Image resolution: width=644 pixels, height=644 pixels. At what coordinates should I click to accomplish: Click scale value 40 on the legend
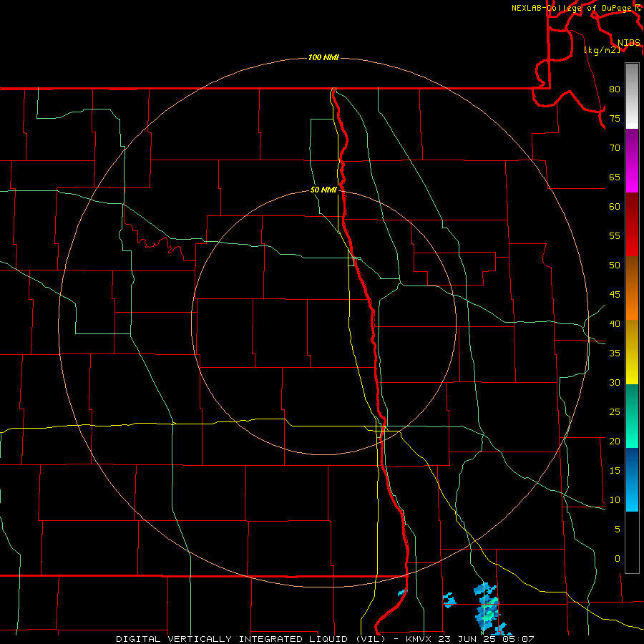(x=615, y=323)
